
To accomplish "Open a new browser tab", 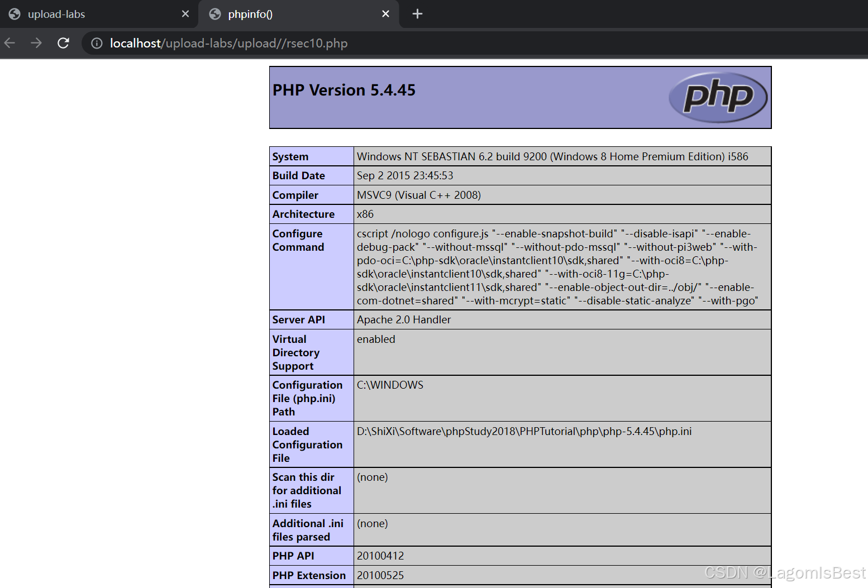I will (417, 14).
